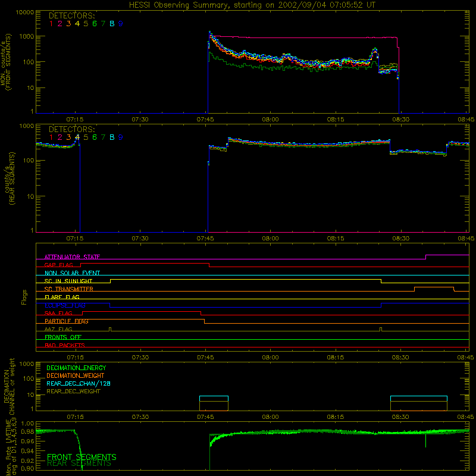
Task: Click the 1.00 tick on livetime axis
Action: point(28,424)
